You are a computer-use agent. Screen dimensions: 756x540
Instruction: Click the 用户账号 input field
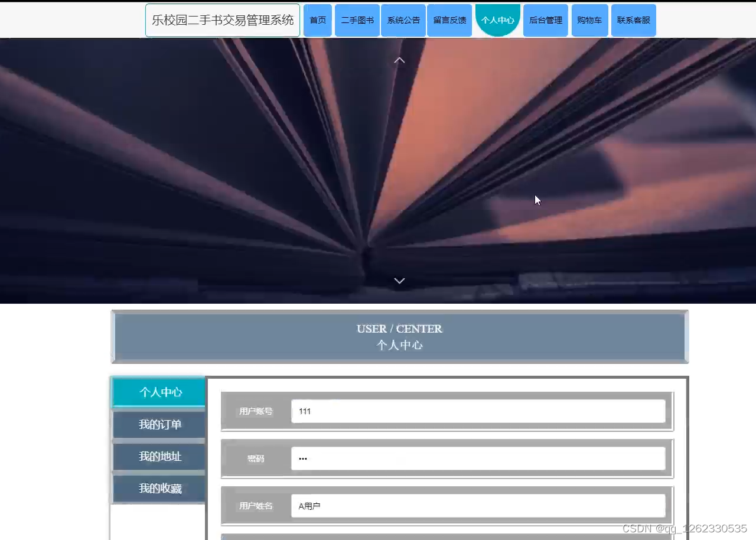tap(478, 411)
